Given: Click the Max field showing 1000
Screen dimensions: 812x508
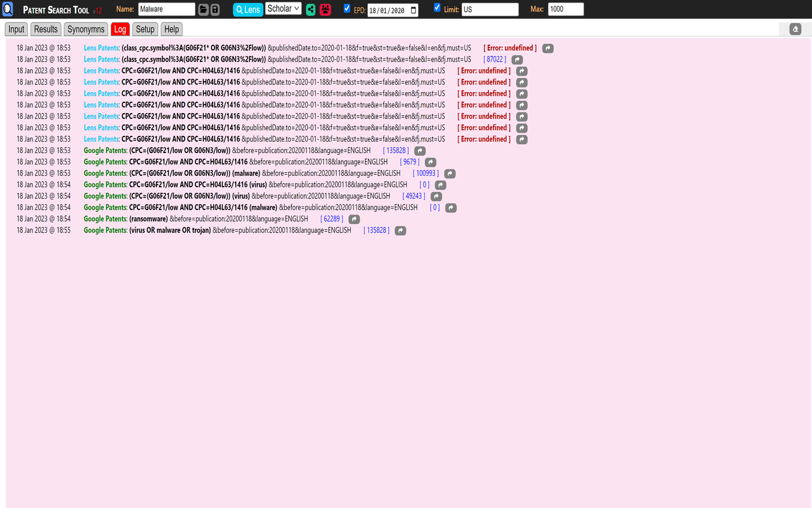Looking at the screenshot, I should coord(566,10).
